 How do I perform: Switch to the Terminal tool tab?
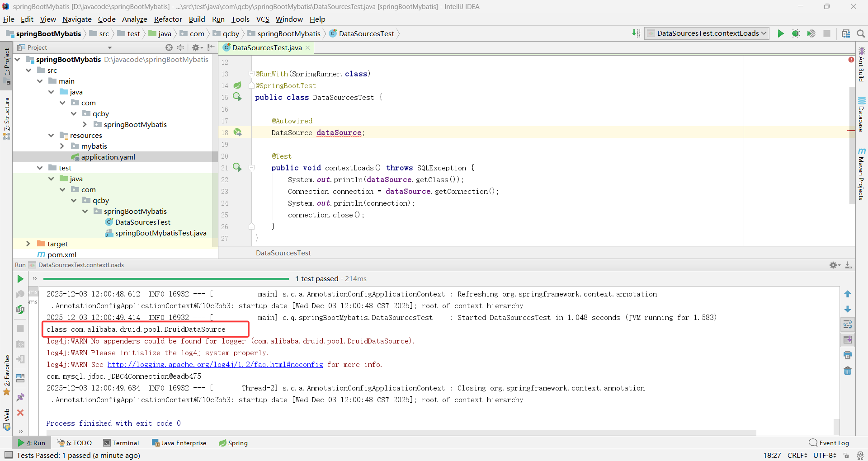click(121, 443)
